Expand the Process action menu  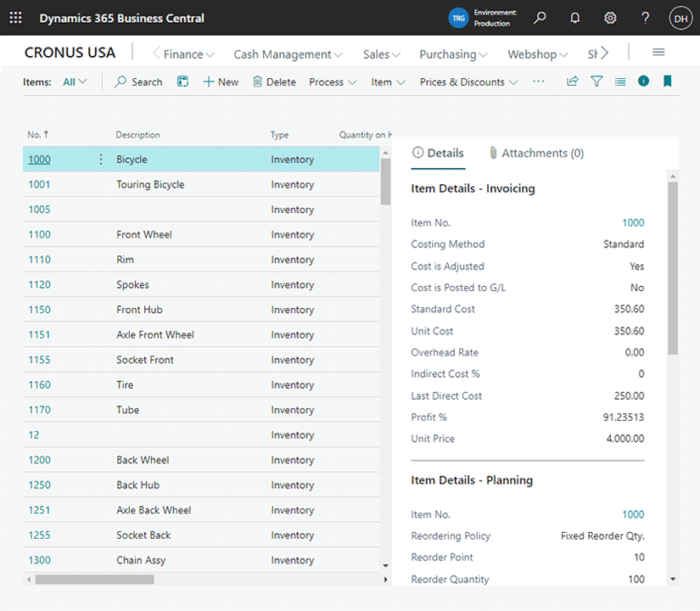[x=333, y=82]
